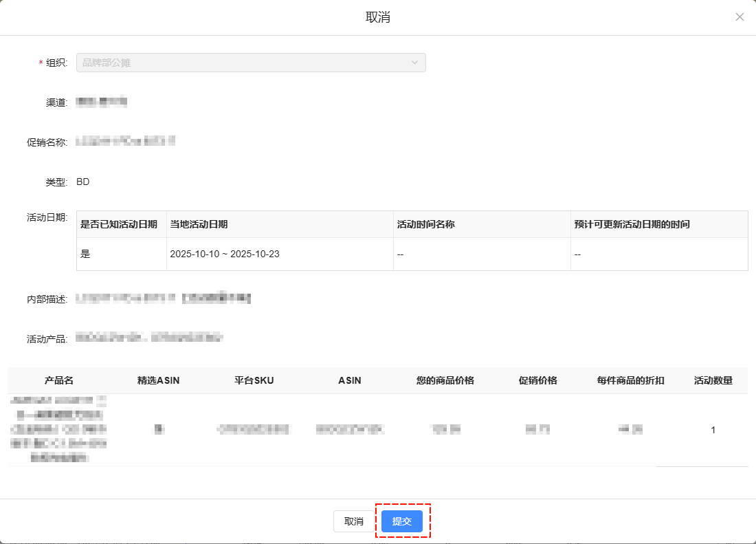This screenshot has width=756, height=544.
Task: Click the date range 2025-10-10 ~ 2025-10-23 cell
Action: [225, 254]
